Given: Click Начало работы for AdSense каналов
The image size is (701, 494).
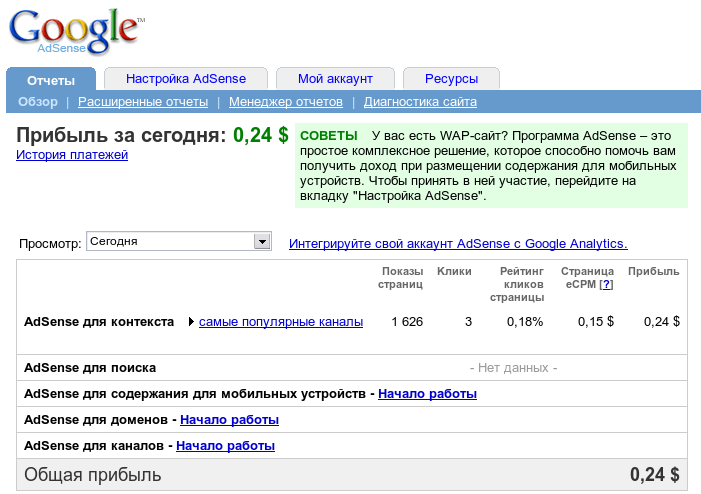Looking at the screenshot, I should (225, 446).
